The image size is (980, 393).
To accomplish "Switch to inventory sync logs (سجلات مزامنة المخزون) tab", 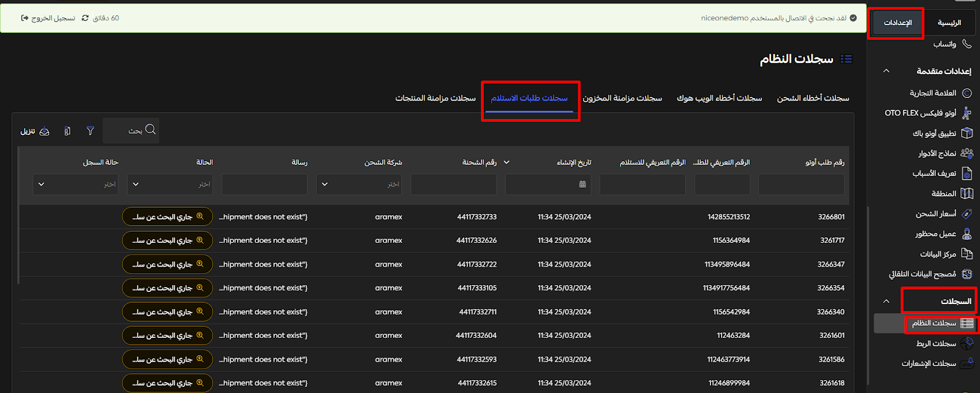I will 622,98.
